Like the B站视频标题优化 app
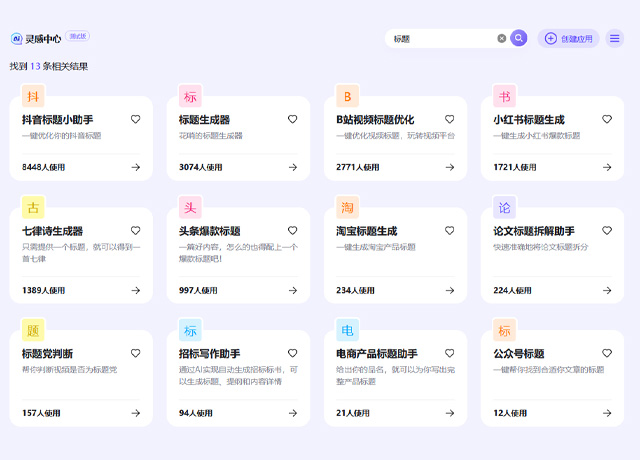The width and height of the screenshot is (640, 460). point(450,119)
